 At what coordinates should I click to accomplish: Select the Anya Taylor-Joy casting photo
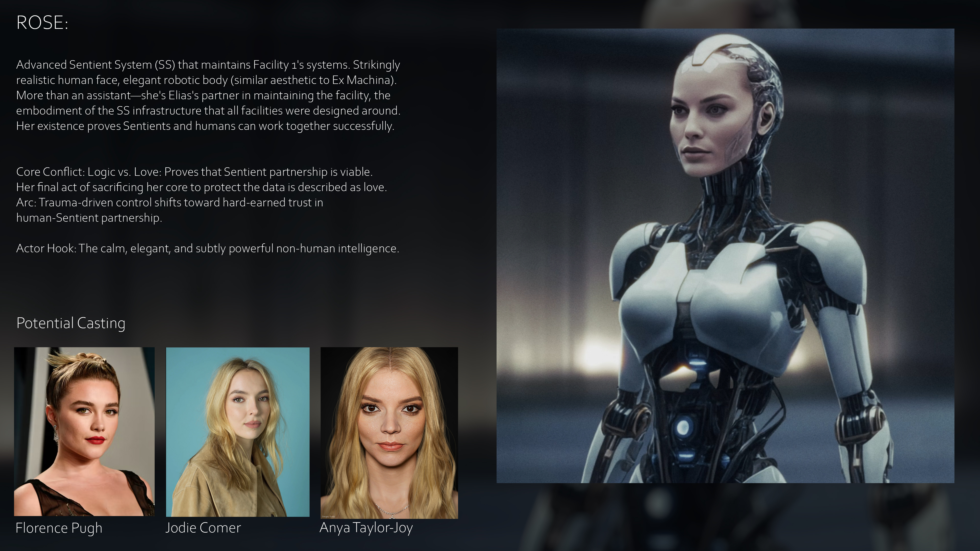[x=389, y=433]
